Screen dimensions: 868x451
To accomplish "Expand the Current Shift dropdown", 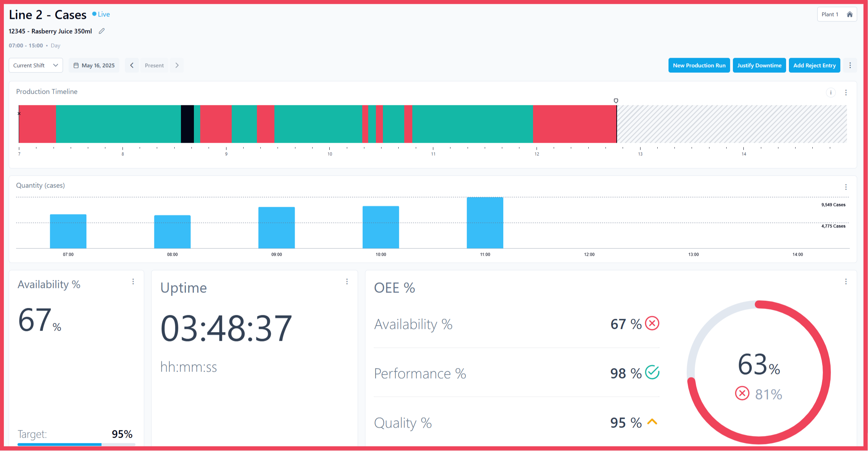I will click(36, 65).
